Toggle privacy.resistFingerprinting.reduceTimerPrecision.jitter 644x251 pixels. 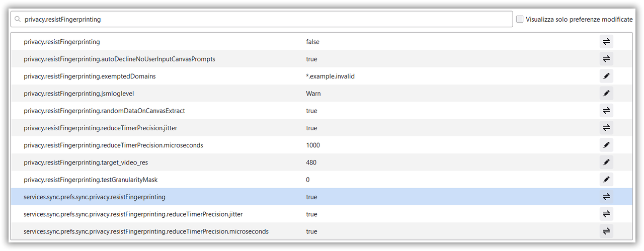pos(606,128)
